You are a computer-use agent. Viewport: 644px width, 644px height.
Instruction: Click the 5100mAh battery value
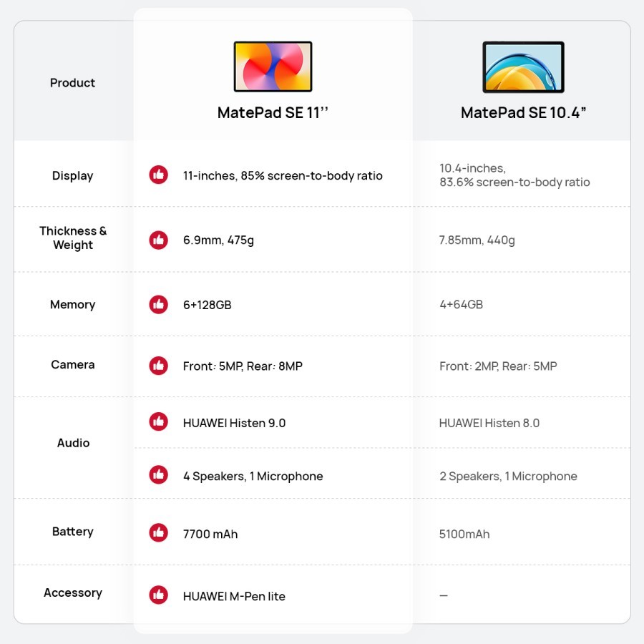tap(464, 535)
